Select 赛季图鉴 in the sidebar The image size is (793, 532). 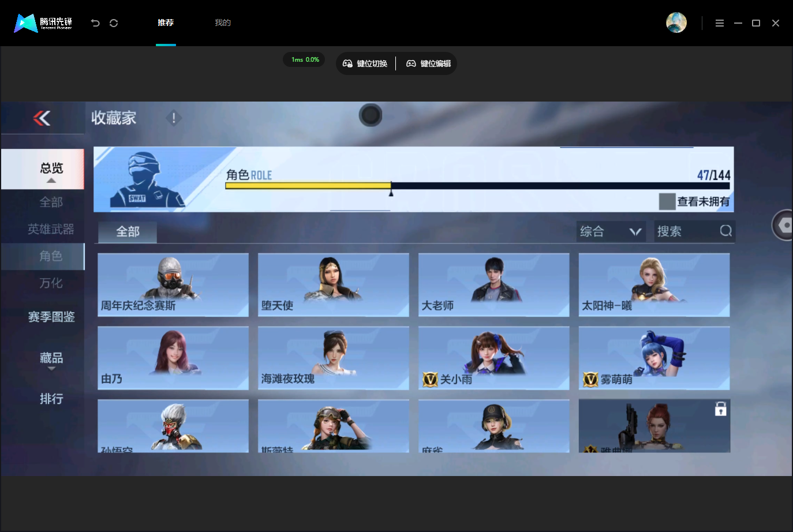coord(51,317)
